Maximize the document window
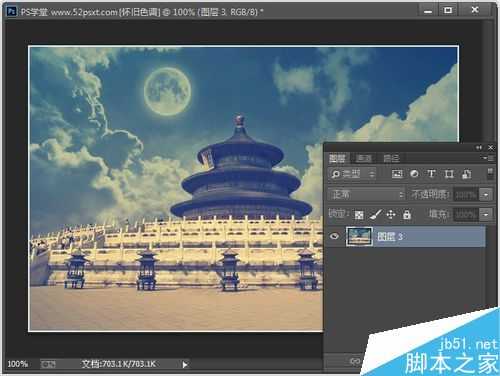This screenshot has width=500, height=376. [448, 11]
